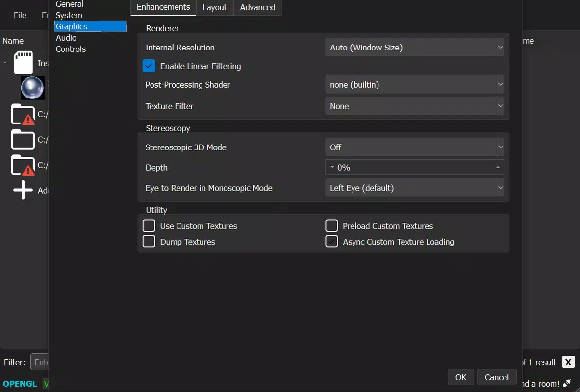Image resolution: width=580 pixels, height=392 pixels.
Task: Select the silver sphere game icon
Action: 32,88
